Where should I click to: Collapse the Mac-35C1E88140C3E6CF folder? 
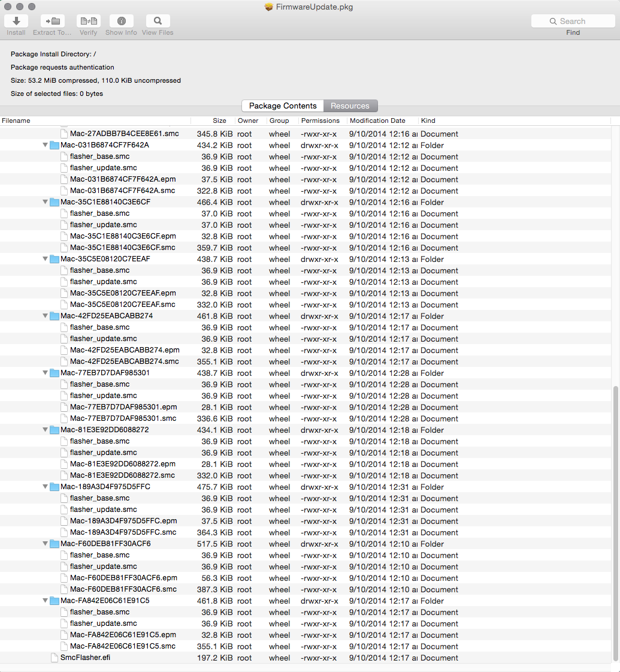pos(45,202)
